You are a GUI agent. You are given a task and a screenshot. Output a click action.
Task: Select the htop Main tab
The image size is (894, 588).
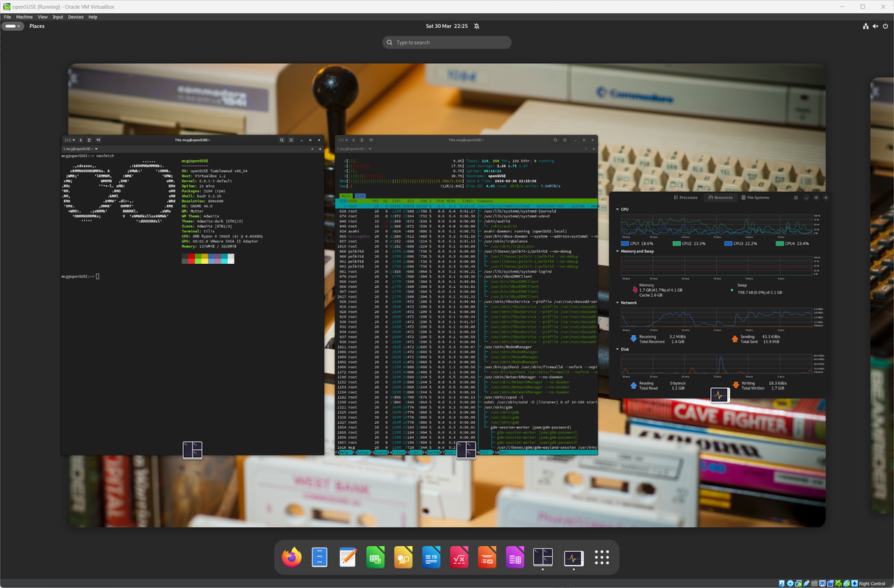346,196
